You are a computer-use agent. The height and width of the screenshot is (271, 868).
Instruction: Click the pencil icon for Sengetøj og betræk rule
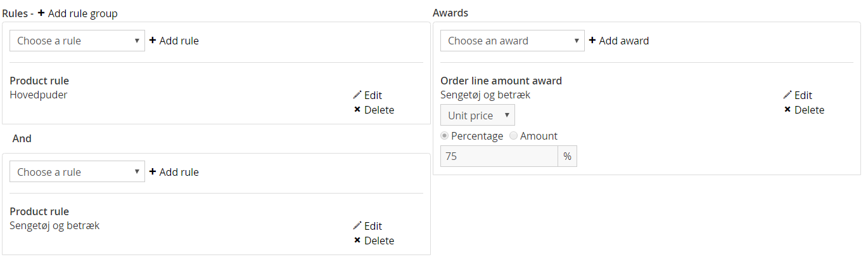[x=357, y=226]
